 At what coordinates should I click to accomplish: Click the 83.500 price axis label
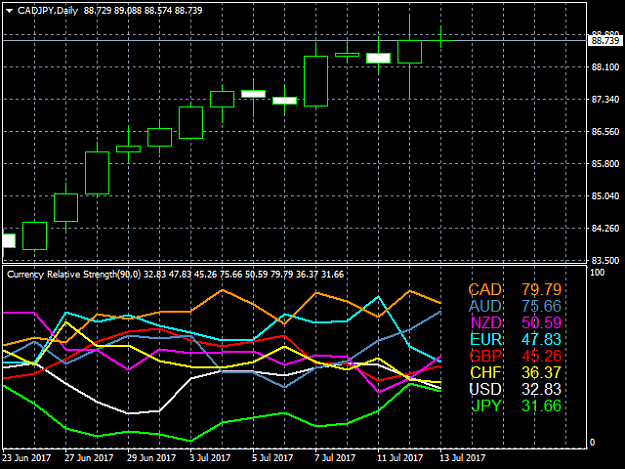coord(605,261)
